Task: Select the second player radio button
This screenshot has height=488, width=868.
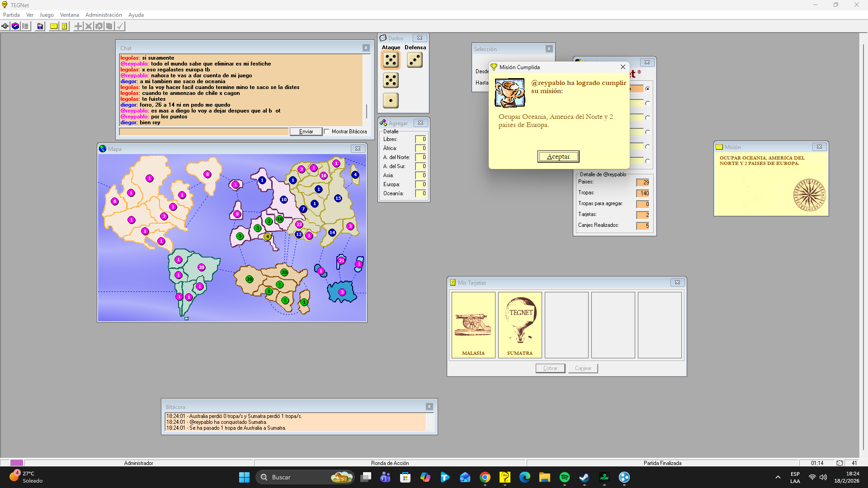Action: [647, 103]
